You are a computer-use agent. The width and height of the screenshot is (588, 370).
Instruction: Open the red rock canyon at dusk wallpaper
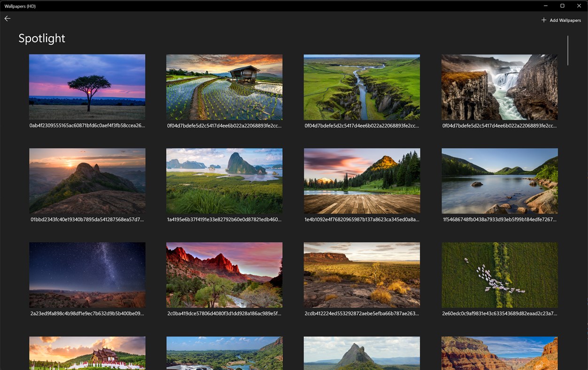pos(224,275)
